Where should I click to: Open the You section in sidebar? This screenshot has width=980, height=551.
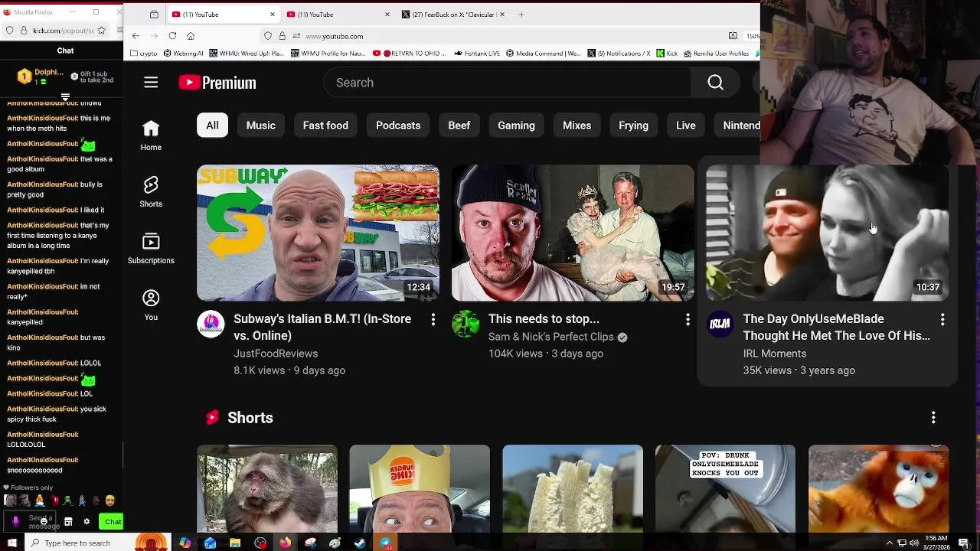[151, 305]
